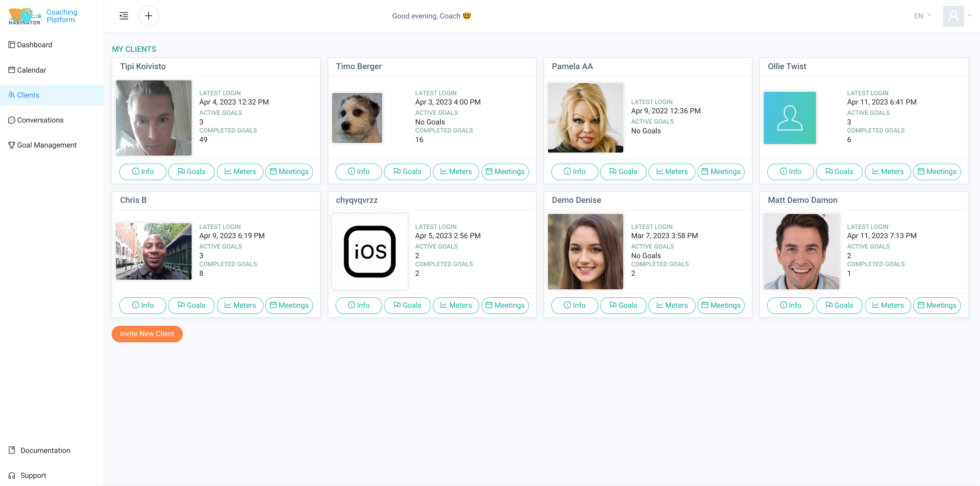Expand the sidebar navigation menu
This screenshot has width=980, height=486.
(x=124, y=16)
